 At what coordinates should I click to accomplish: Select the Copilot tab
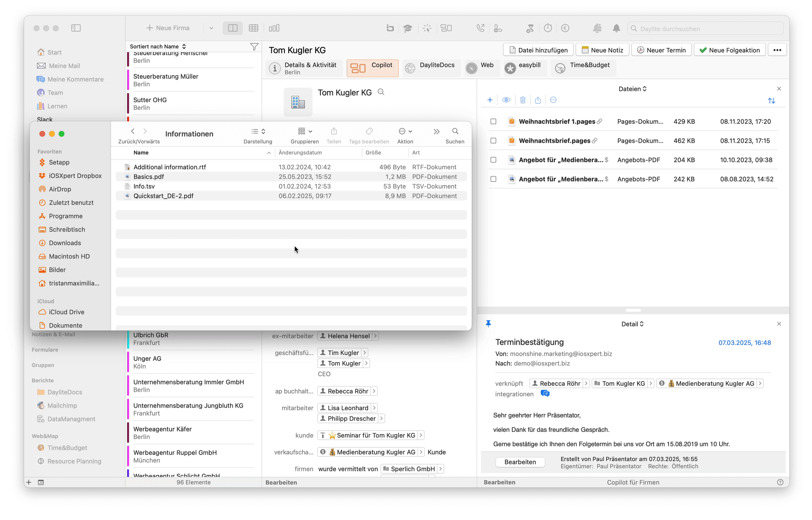[372, 68]
